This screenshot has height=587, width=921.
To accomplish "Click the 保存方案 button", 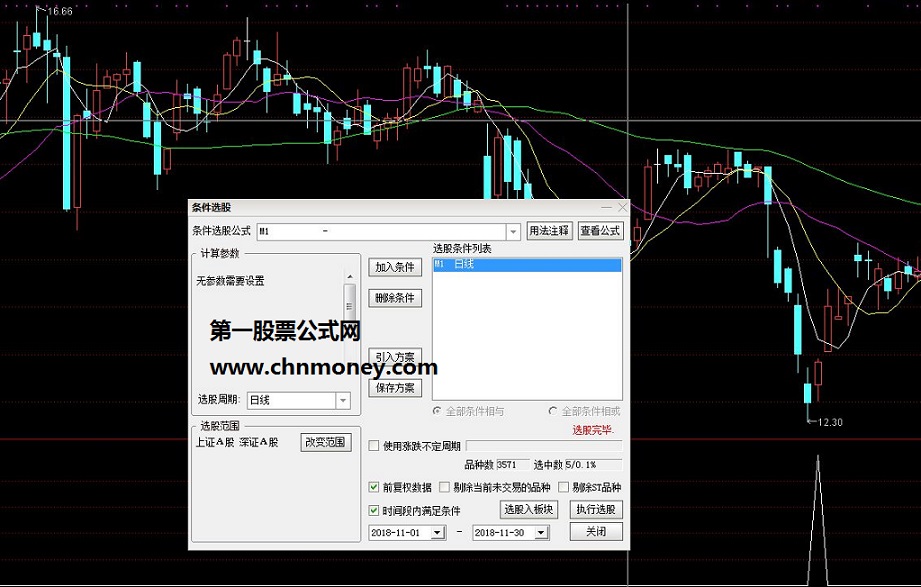I will pos(395,388).
